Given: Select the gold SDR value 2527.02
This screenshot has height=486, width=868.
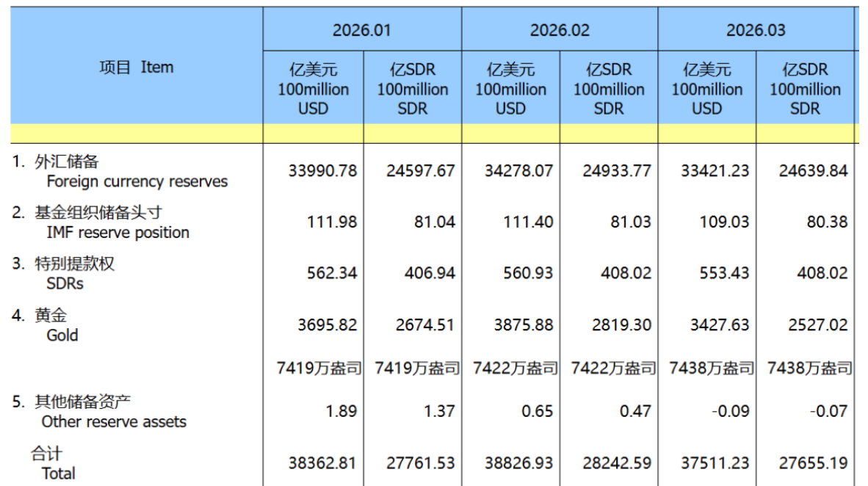Looking at the screenshot, I should coord(817,325).
